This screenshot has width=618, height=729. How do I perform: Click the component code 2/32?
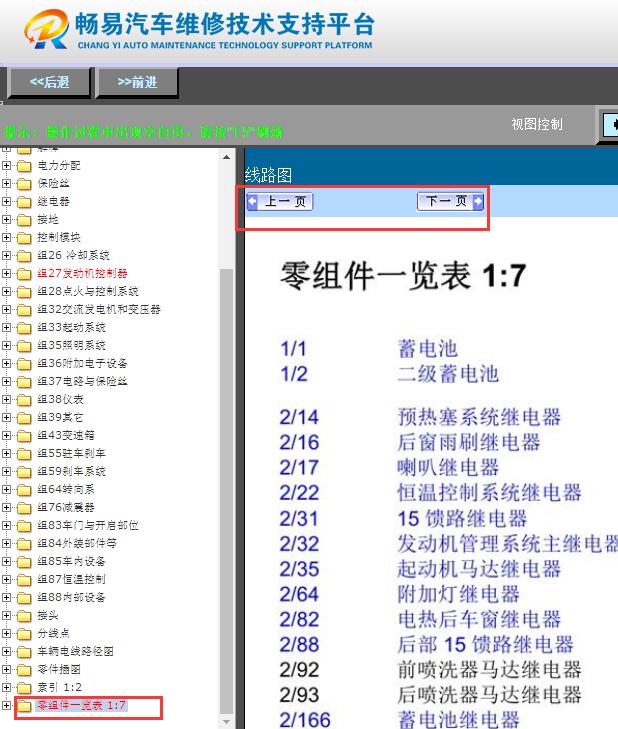(x=299, y=544)
